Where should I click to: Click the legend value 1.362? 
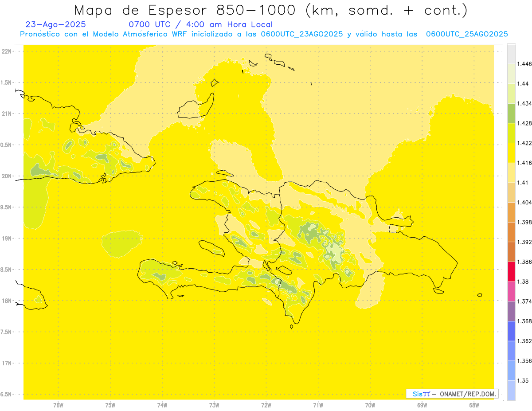(x=524, y=341)
